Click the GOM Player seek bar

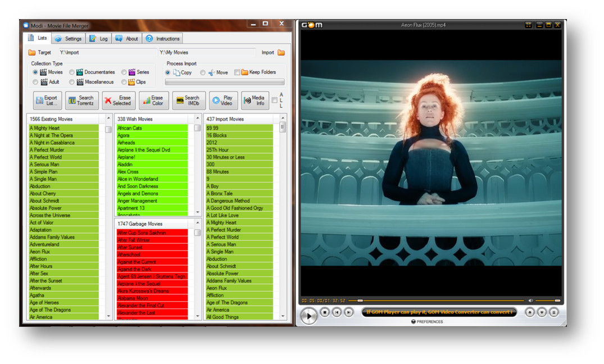click(437, 301)
